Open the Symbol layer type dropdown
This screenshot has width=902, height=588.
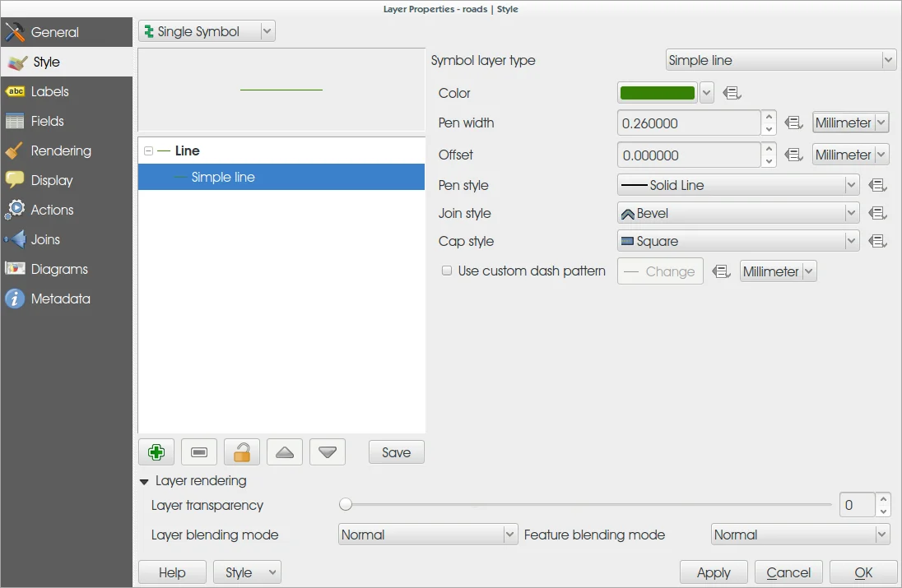[779, 61]
